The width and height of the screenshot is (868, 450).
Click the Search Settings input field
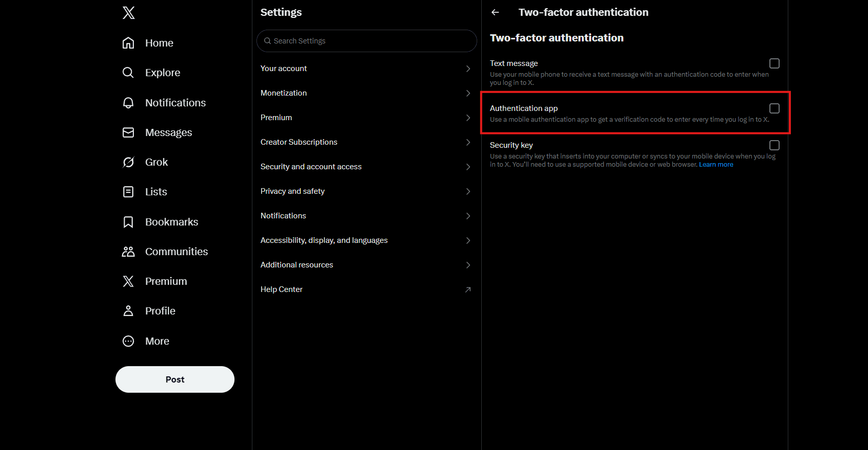pos(366,40)
